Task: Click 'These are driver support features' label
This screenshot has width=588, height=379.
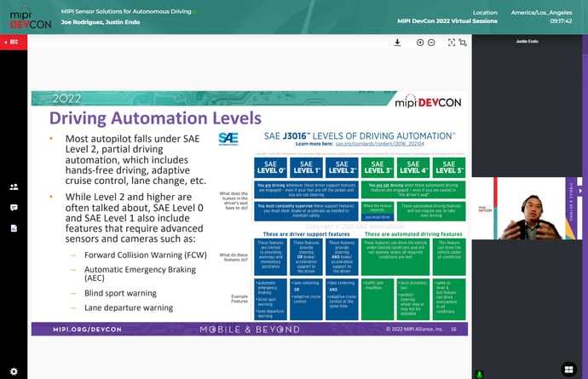Action: pos(307,234)
